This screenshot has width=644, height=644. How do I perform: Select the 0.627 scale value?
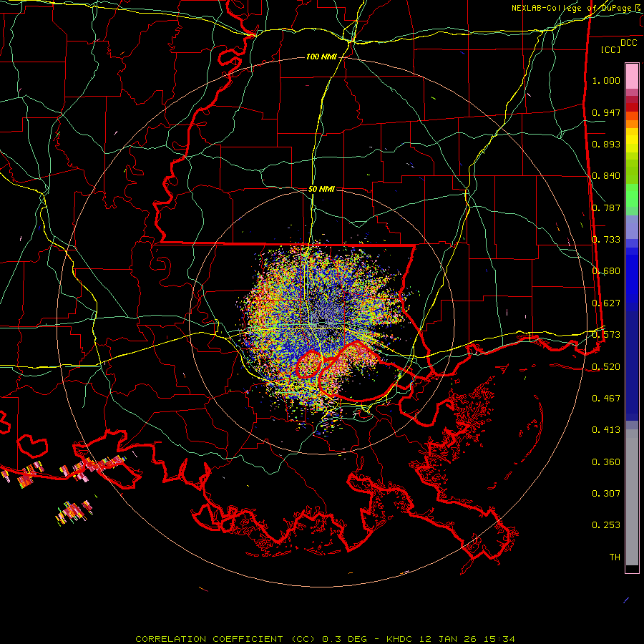click(x=606, y=303)
